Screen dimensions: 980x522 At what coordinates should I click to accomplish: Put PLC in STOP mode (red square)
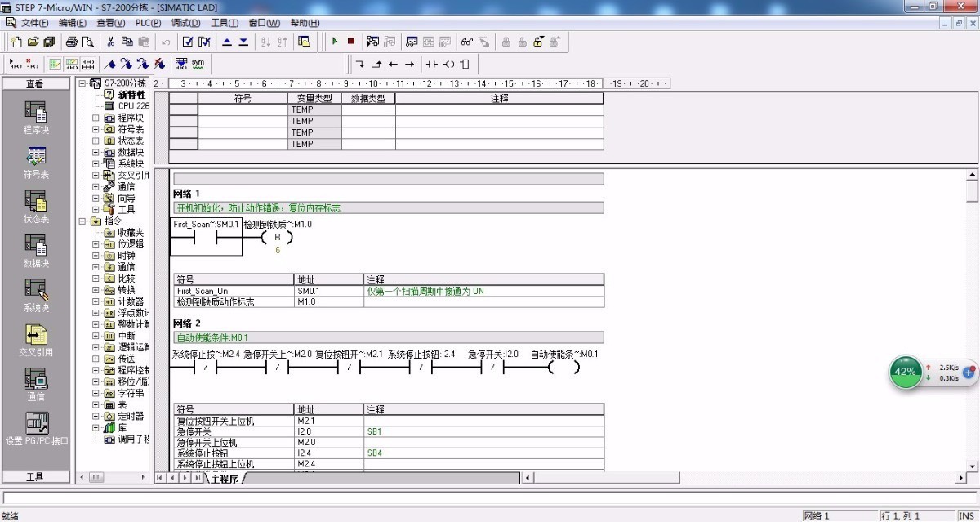[350, 42]
